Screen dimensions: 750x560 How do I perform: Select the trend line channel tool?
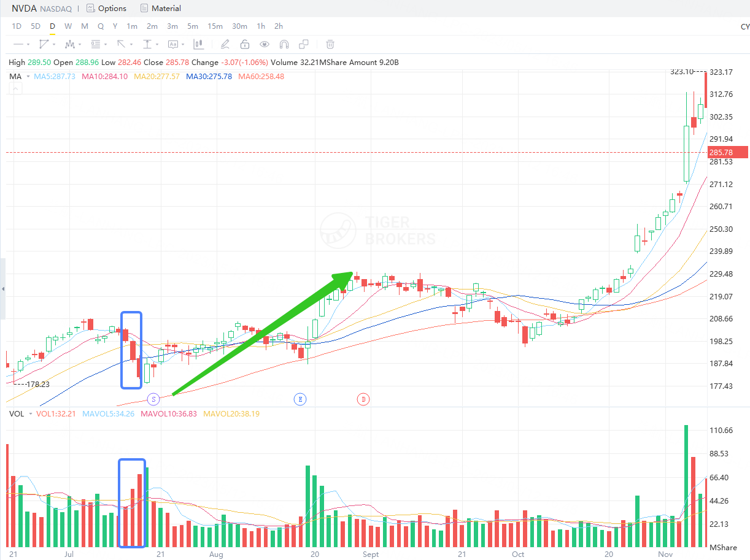click(x=44, y=44)
